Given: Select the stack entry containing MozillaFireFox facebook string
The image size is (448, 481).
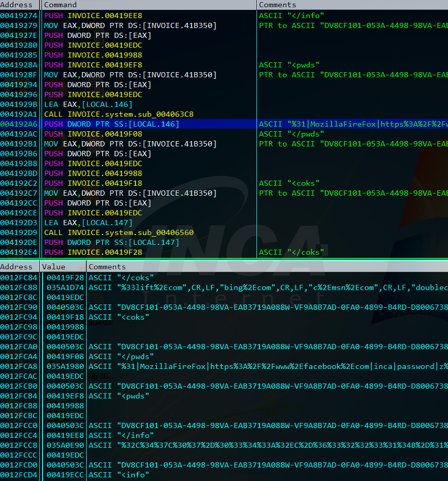Looking at the screenshot, I should click(x=224, y=367).
